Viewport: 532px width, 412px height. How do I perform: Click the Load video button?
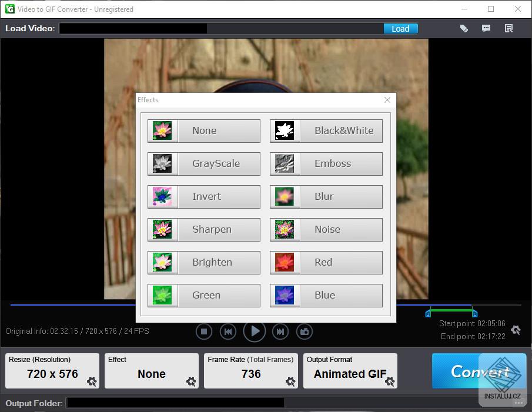[401, 28]
